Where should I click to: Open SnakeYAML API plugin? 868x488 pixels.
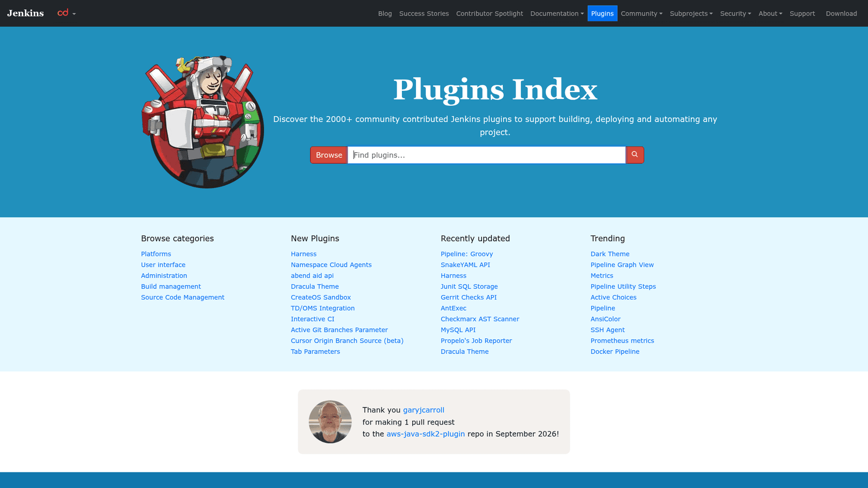(x=466, y=265)
